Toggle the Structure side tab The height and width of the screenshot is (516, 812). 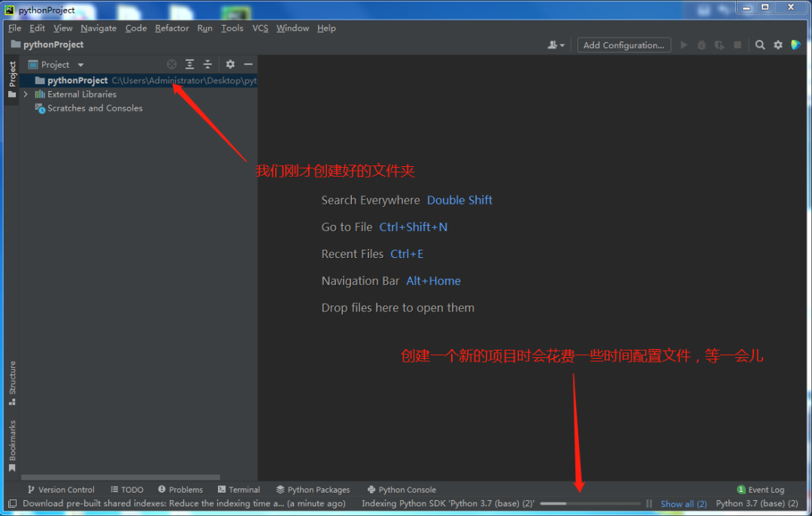pyautogui.click(x=12, y=383)
